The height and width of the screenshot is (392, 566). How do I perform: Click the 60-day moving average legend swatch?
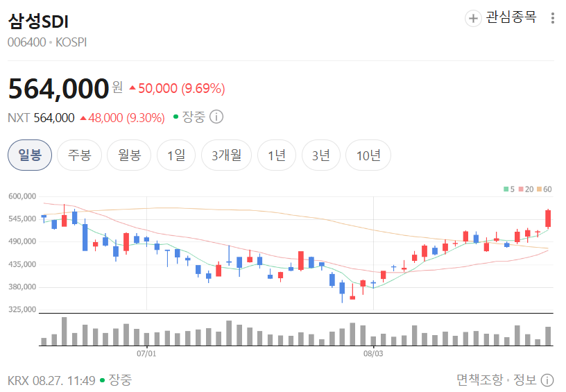tap(539, 189)
